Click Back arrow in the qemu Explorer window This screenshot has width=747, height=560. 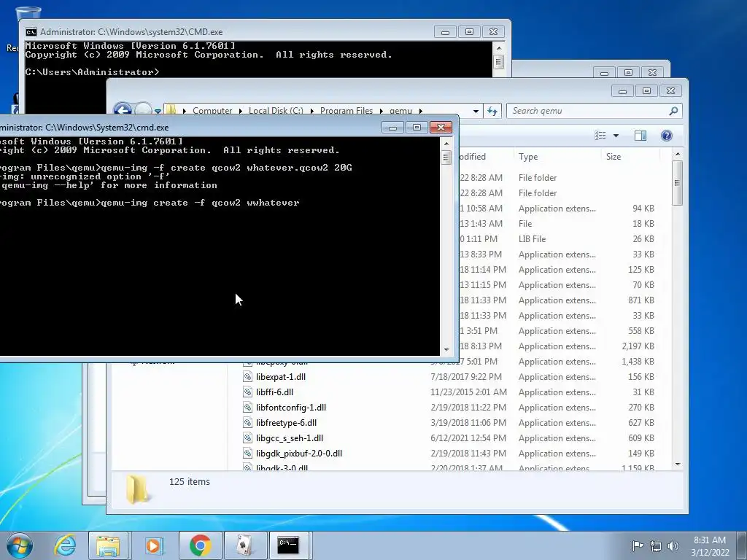[123, 110]
